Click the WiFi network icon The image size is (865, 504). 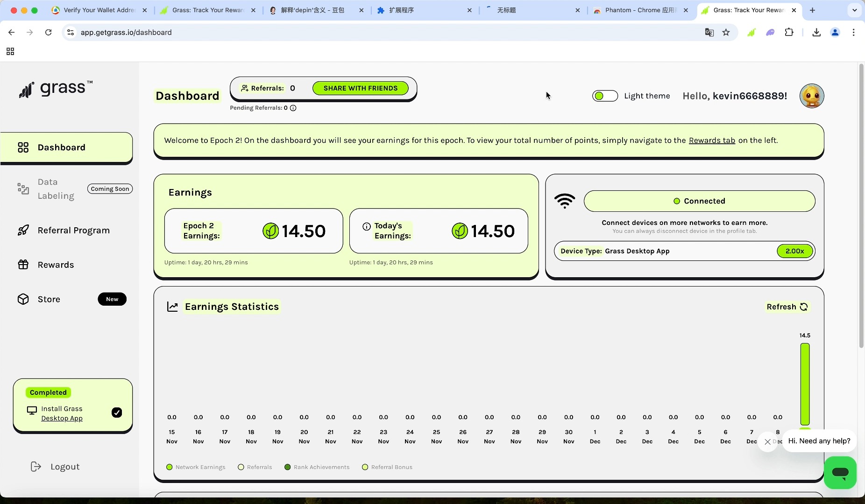pyautogui.click(x=565, y=201)
